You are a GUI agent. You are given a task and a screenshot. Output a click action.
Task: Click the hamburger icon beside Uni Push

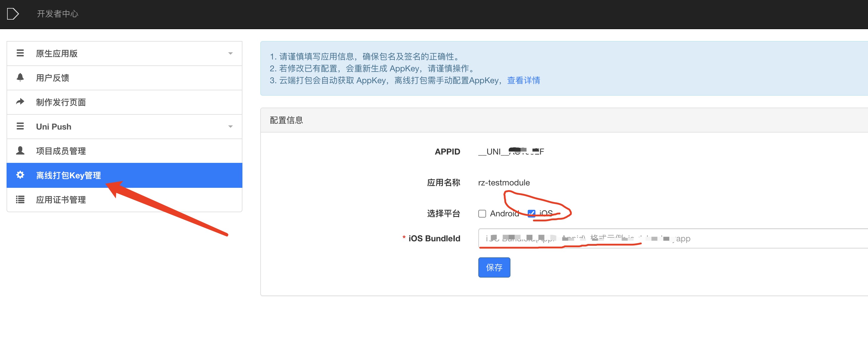point(20,126)
